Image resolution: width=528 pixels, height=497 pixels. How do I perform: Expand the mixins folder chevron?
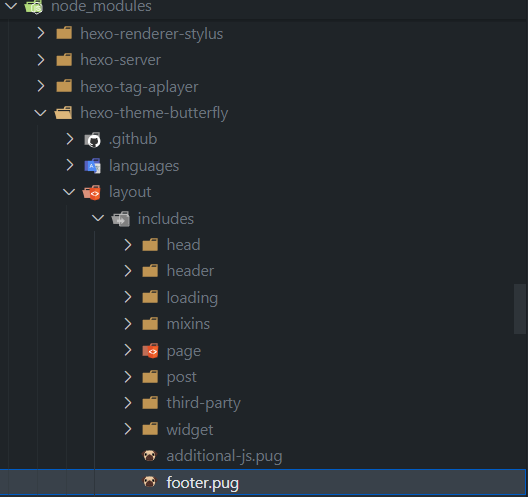pyautogui.click(x=128, y=324)
